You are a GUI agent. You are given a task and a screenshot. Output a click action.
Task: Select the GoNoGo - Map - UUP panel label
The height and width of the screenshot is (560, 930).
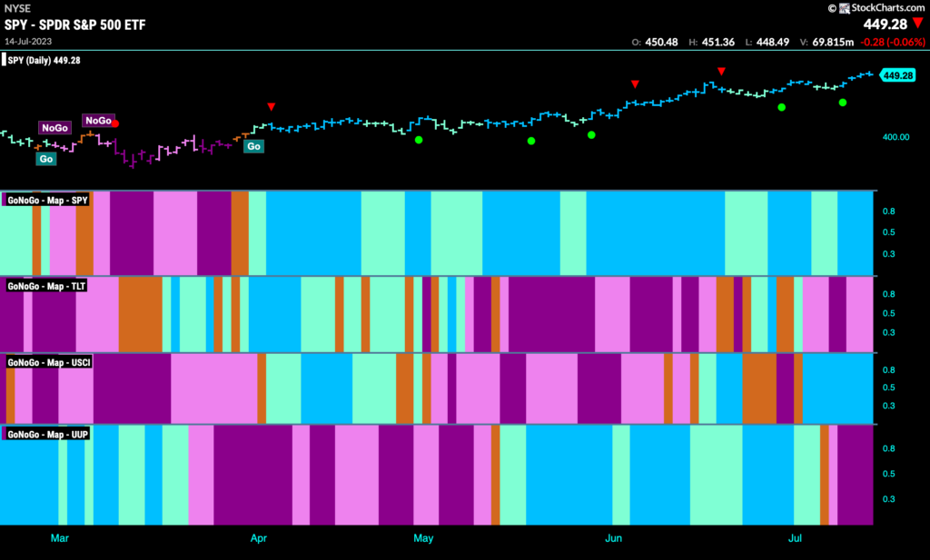(47, 435)
